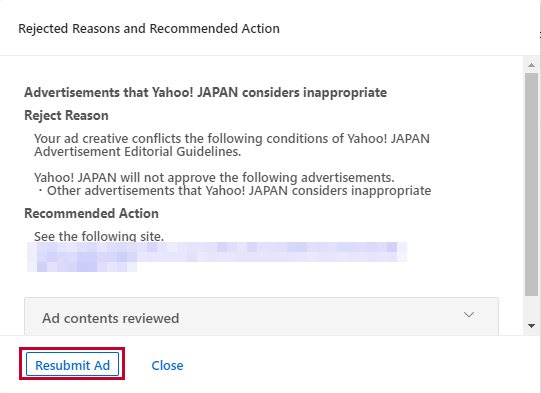The width and height of the screenshot is (541, 393).
Task: Click Yahoo! JAPAN will not approve sentence
Action: (x=214, y=177)
